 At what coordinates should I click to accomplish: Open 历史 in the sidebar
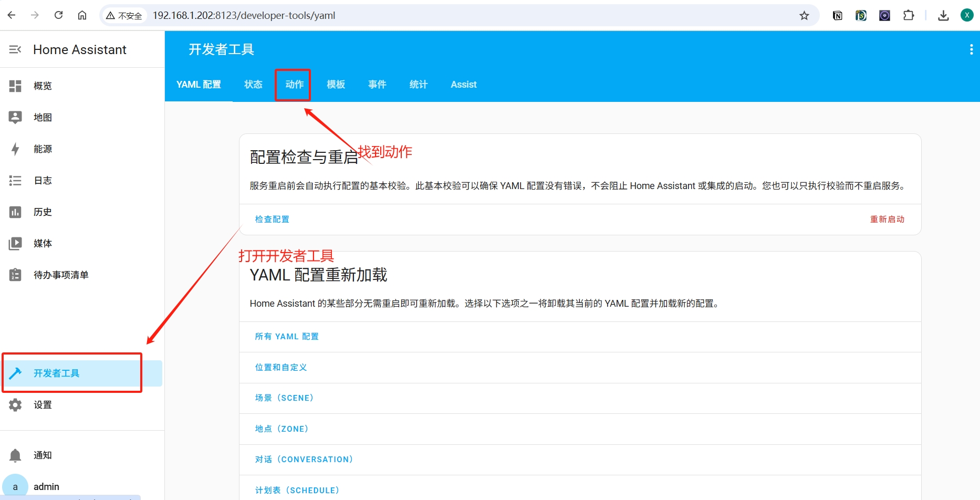(x=82, y=212)
